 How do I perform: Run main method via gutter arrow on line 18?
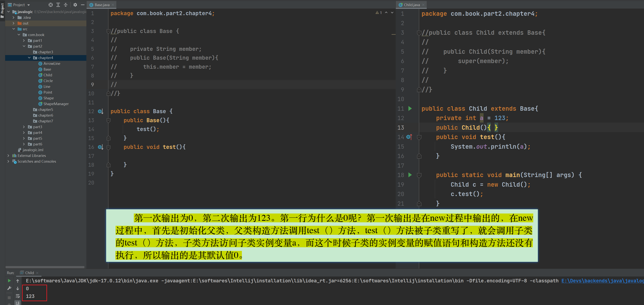(x=410, y=175)
